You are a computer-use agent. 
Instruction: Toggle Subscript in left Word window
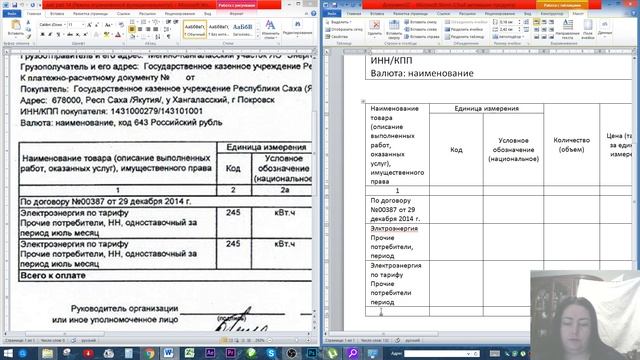[x=78, y=35]
